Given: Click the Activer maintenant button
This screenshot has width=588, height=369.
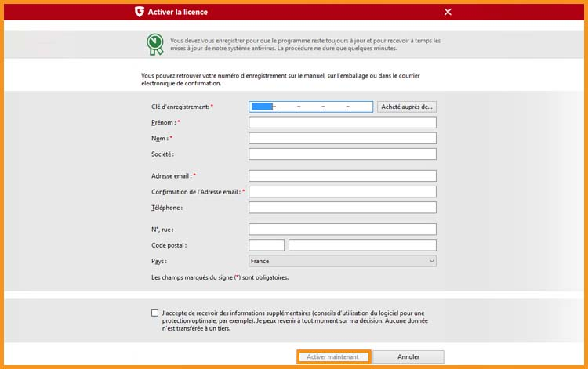Looking at the screenshot, I should click(x=333, y=356).
